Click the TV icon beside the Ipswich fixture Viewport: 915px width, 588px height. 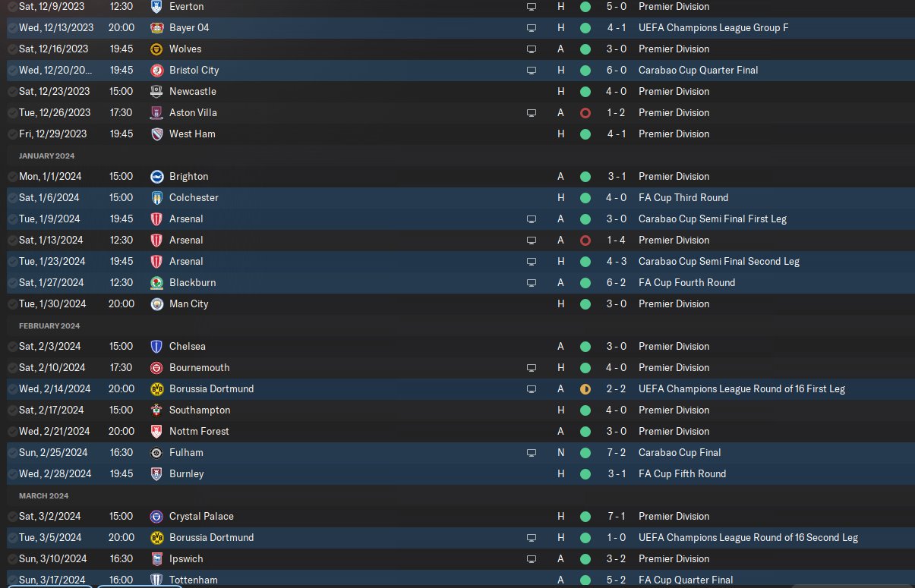tap(532, 558)
